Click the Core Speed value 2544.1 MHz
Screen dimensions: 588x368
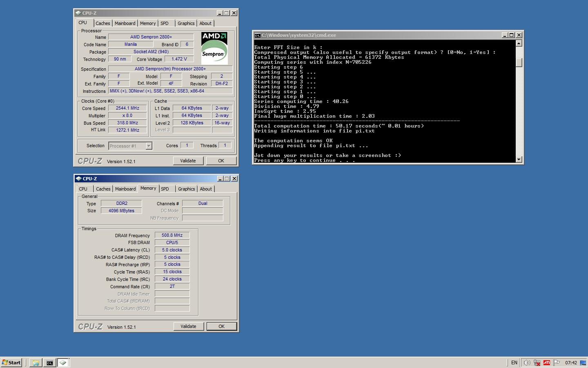tap(127, 108)
